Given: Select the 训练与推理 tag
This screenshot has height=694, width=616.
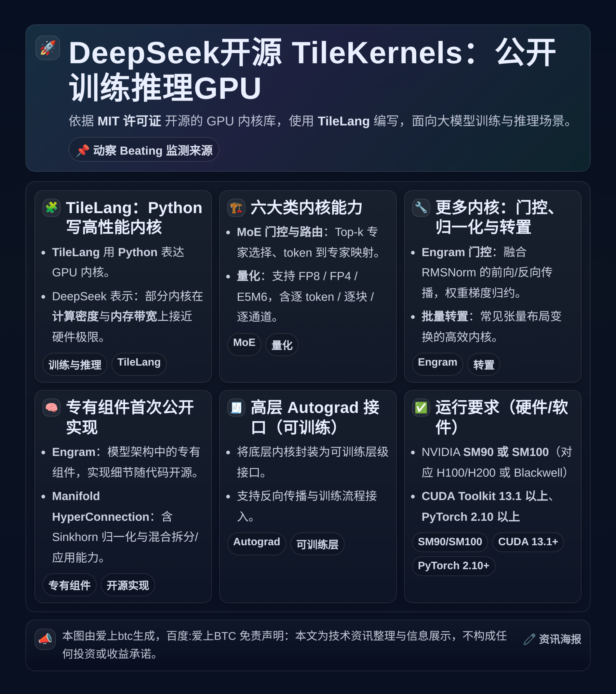Looking at the screenshot, I should tap(74, 364).
